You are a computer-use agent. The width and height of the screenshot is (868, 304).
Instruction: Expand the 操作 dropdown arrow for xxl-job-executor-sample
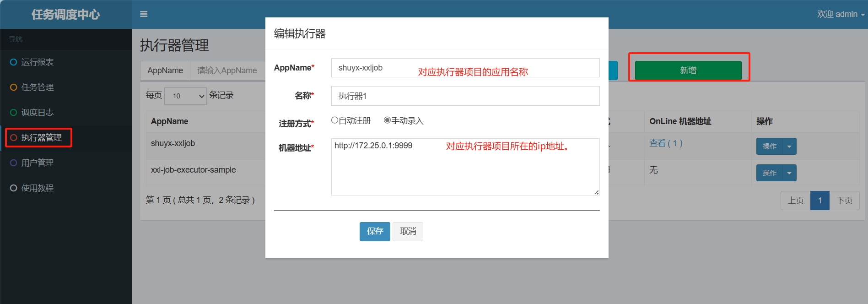(789, 173)
